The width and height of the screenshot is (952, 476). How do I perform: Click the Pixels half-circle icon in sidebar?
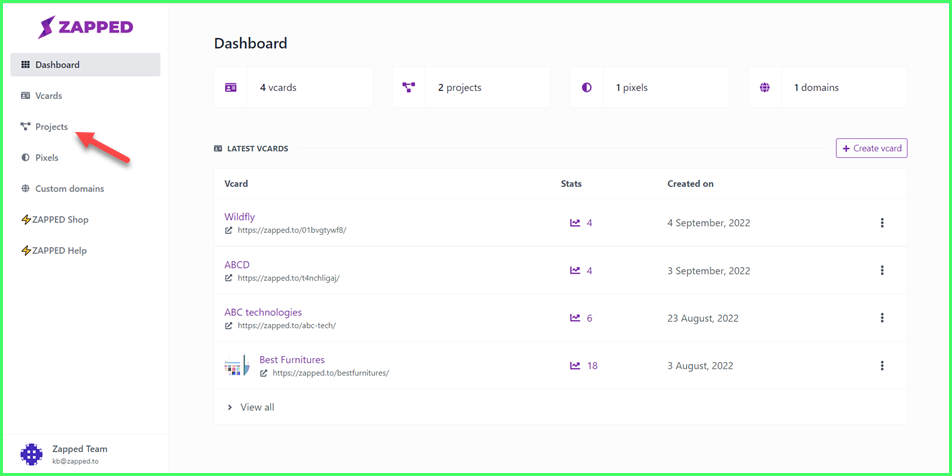[x=26, y=157]
